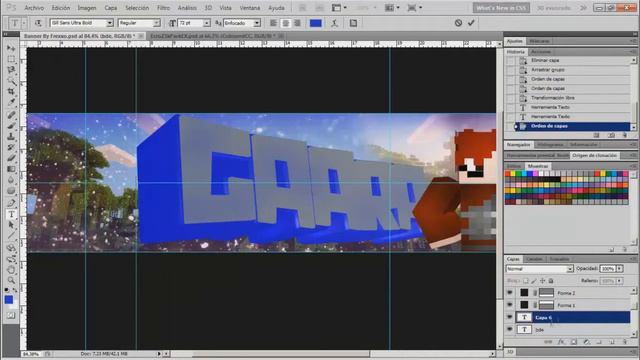Select the Eraser tool
The height and width of the screenshot is (360, 640).
coord(11,158)
